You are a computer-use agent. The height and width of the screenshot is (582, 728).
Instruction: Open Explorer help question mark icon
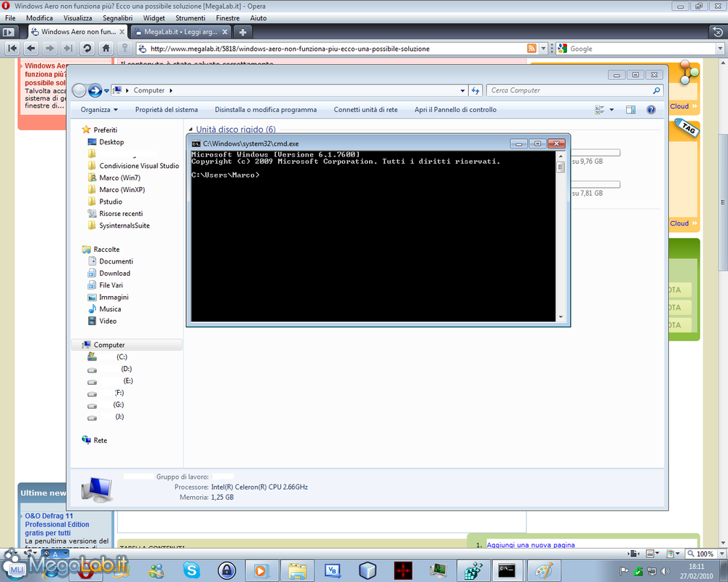(x=651, y=110)
